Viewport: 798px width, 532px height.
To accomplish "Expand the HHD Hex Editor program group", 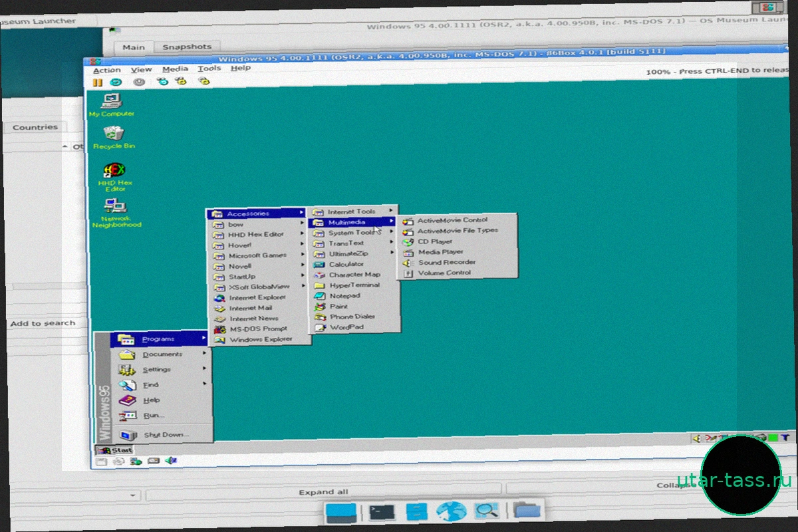I will pos(258,235).
